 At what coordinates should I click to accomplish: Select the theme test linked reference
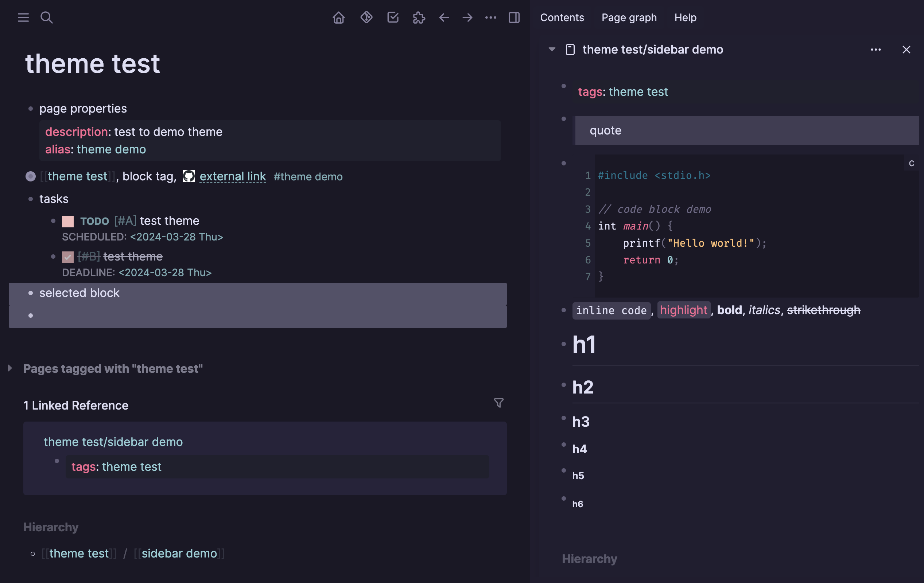pos(131,465)
